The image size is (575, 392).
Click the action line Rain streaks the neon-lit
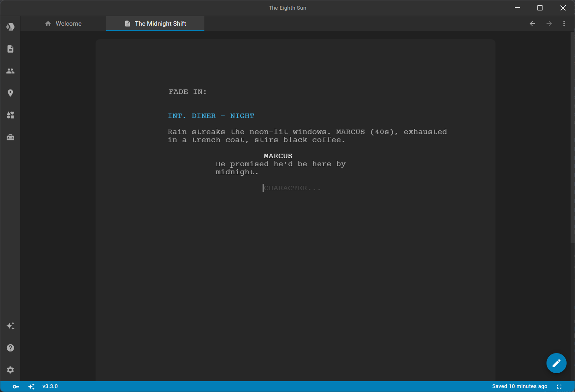[x=307, y=136]
